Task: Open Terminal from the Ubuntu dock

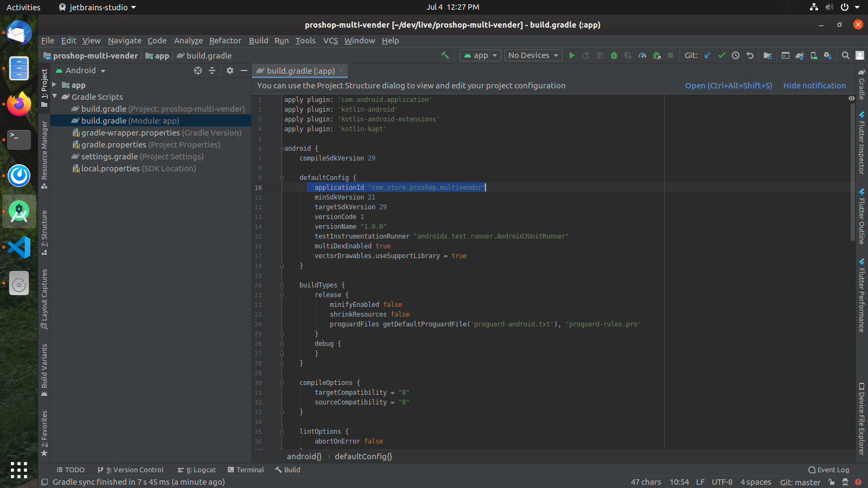Action: click(19, 140)
